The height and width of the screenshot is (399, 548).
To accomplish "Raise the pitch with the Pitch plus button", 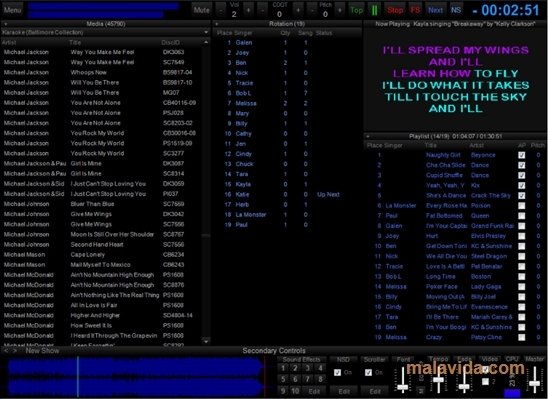I will (x=339, y=10).
